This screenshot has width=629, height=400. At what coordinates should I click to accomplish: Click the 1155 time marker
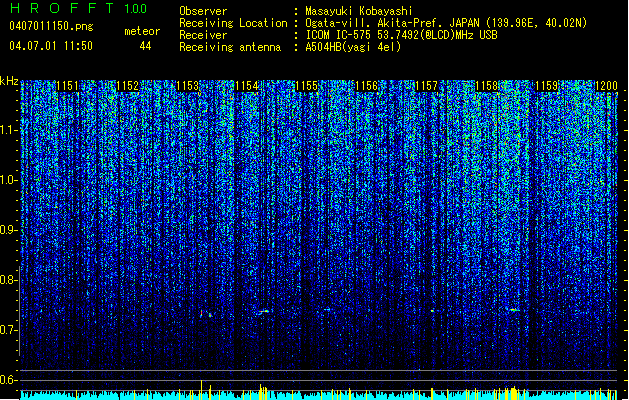(307, 86)
